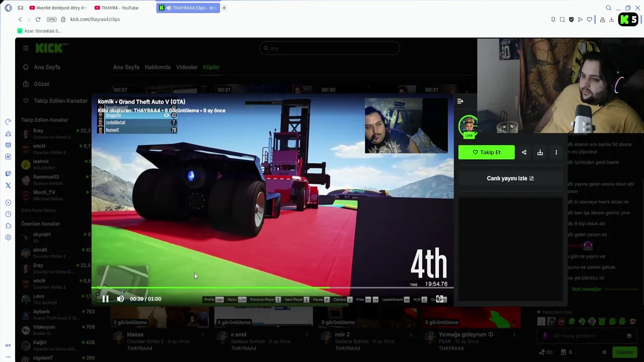The image size is (644, 362).
Task: Open the clip more options menu
Action: (556, 152)
